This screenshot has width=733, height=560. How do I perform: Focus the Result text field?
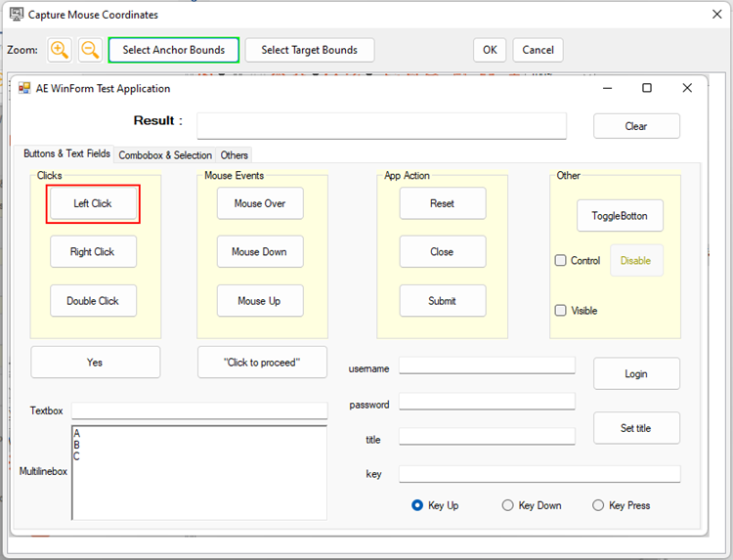[x=381, y=126]
